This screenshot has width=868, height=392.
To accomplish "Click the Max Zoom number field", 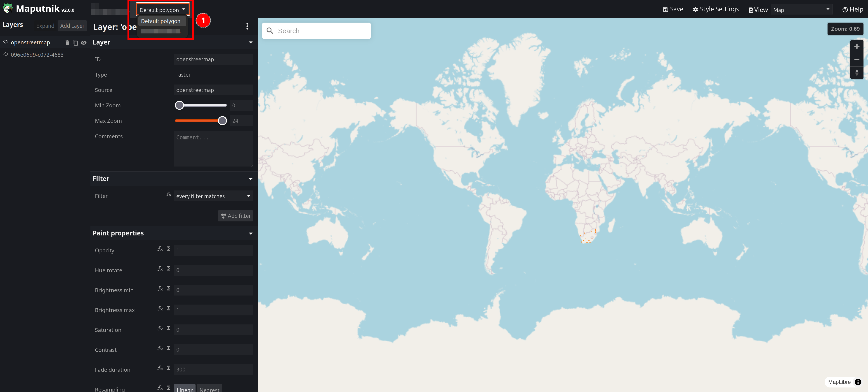I will point(241,121).
